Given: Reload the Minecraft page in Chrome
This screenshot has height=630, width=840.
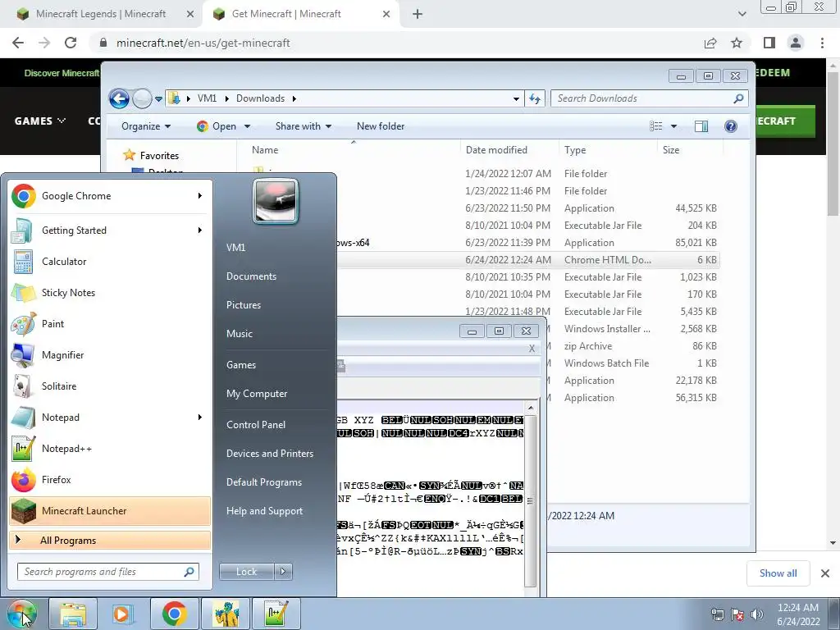Looking at the screenshot, I should [x=71, y=43].
